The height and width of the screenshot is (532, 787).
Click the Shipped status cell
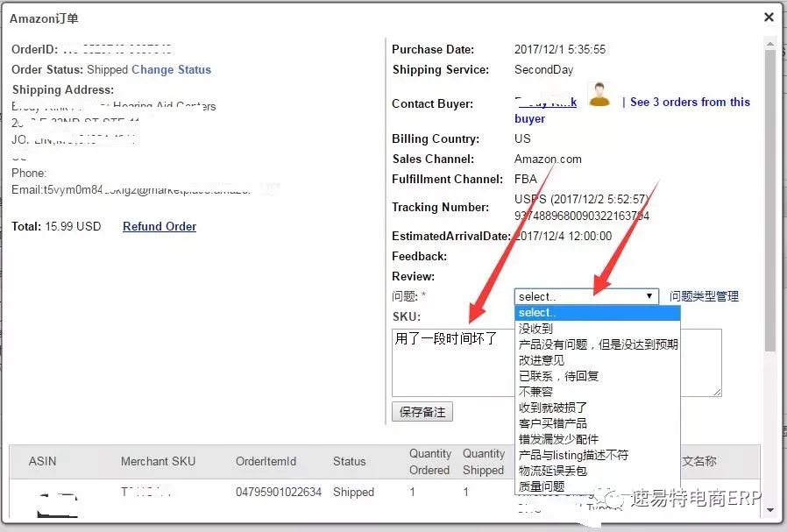coord(353,492)
